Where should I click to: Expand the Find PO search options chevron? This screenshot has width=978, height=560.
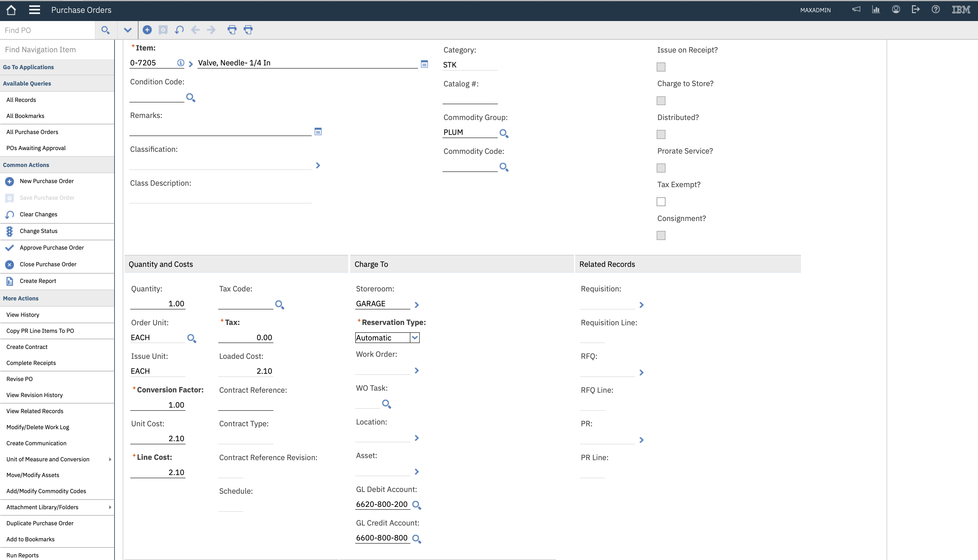pyautogui.click(x=128, y=30)
